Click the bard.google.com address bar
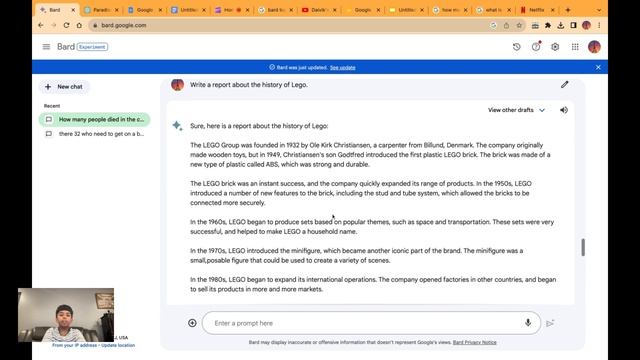Viewport: 640px width, 360px height. pyautogui.click(x=286, y=25)
